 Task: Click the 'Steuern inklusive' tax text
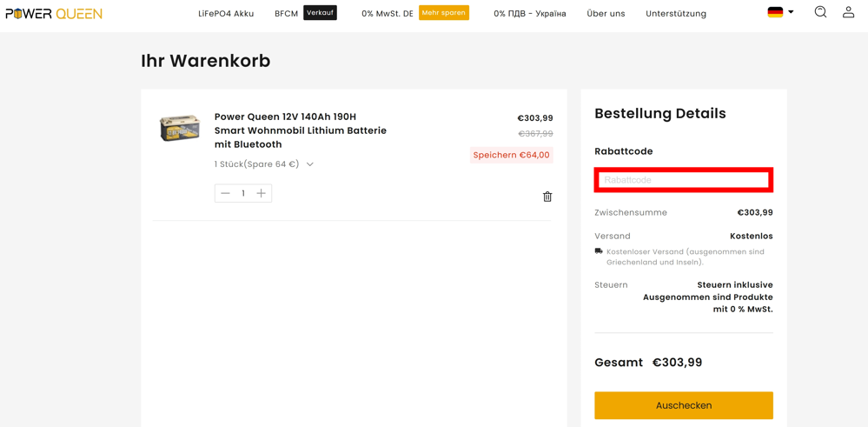(x=735, y=284)
